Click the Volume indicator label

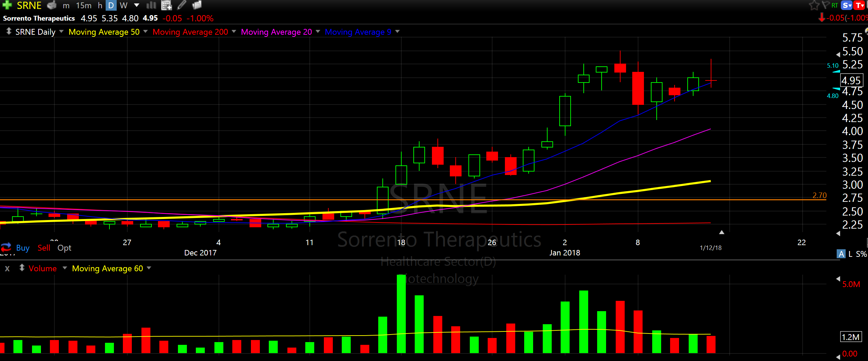43,269
